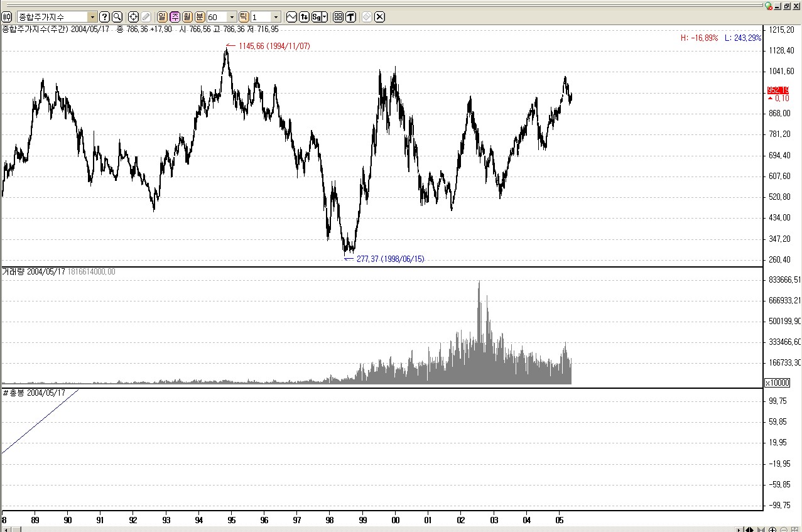Image resolution: width=802 pixels, height=532 pixels.
Task: Open the question mark help icon
Action: coord(105,17)
